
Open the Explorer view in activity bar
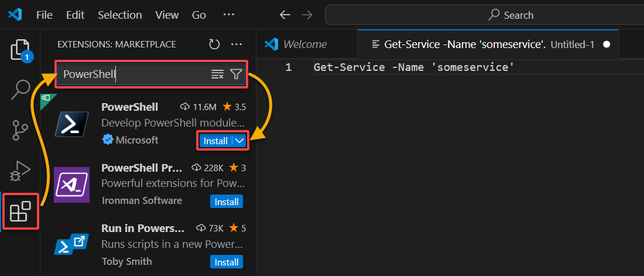pyautogui.click(x=20, y=50)
